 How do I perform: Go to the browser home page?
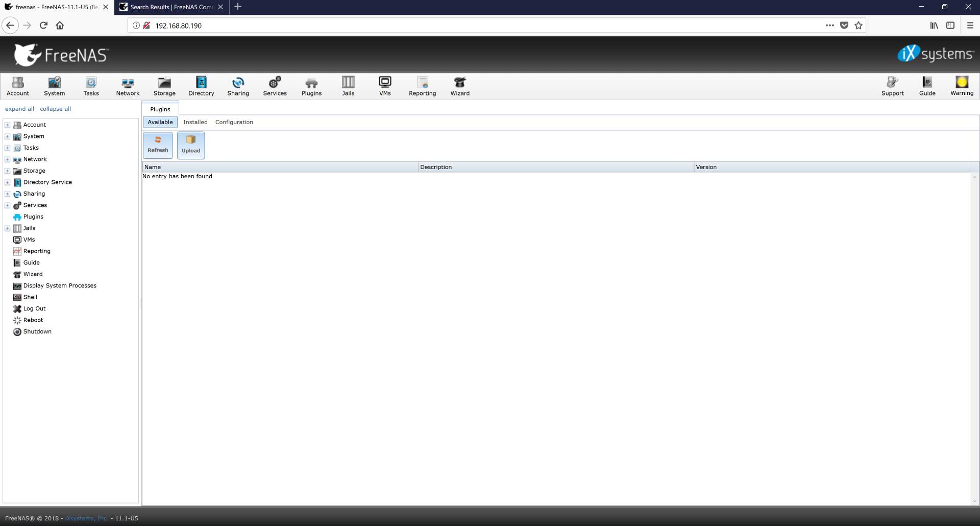60,26
